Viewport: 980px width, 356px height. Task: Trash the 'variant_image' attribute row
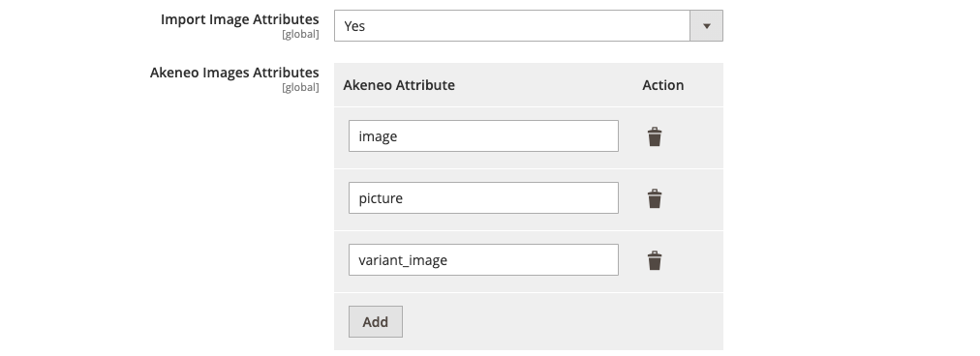655,260
